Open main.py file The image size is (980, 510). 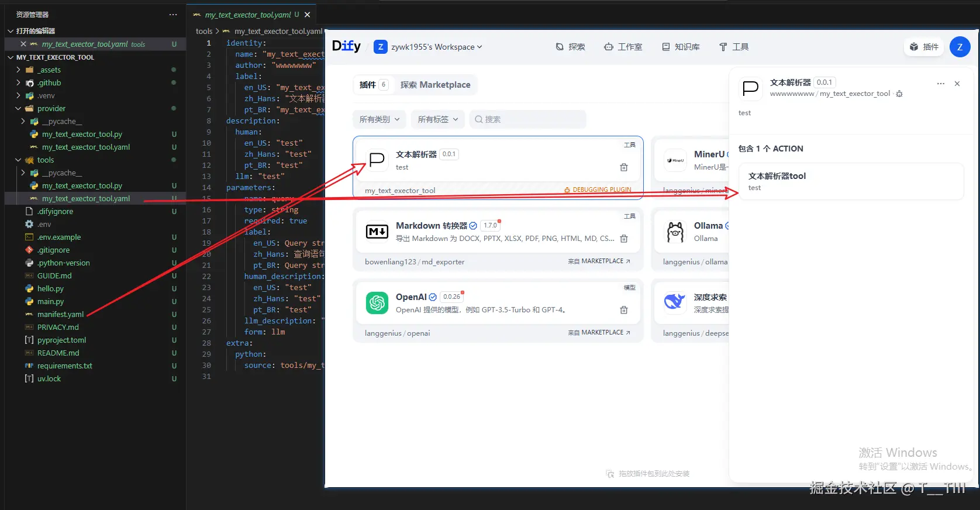coord(50,301)
